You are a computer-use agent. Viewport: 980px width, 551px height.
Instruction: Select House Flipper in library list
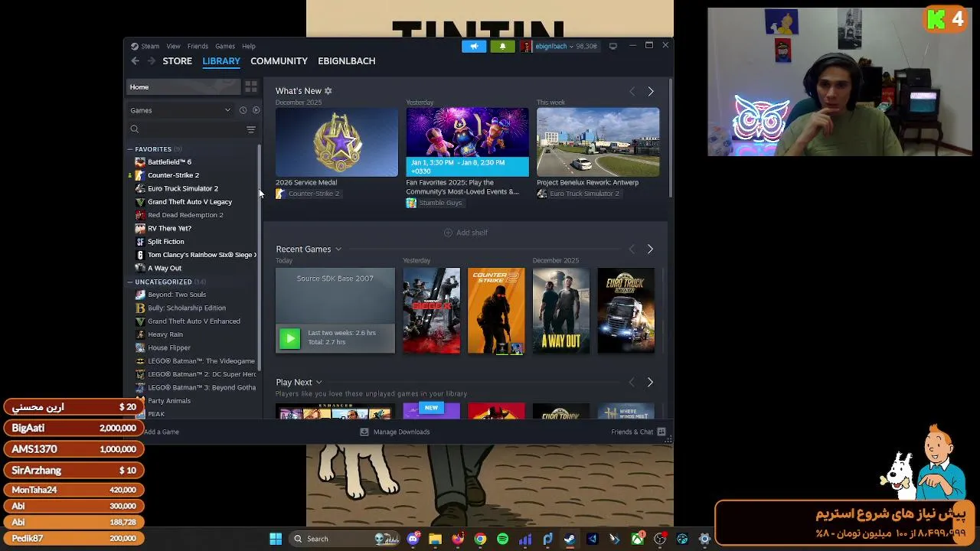pyautogui.click(x=168, y=347)
